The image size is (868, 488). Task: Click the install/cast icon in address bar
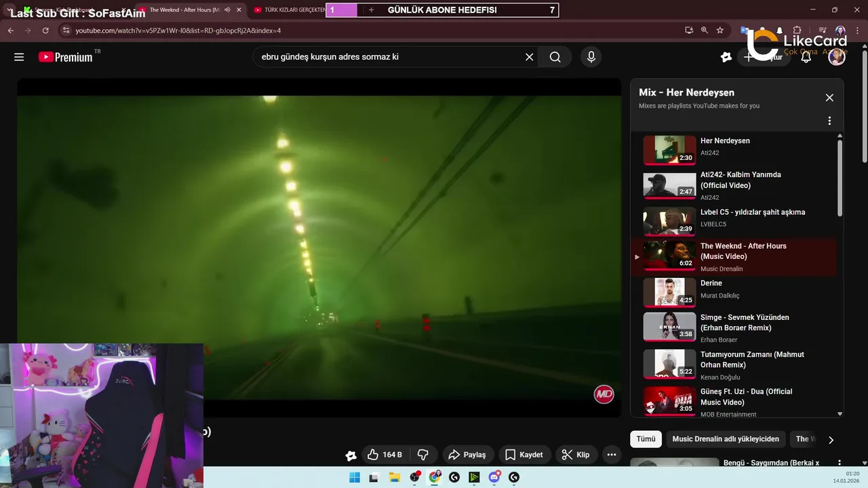pyautogui.click(x=689, y=30)
